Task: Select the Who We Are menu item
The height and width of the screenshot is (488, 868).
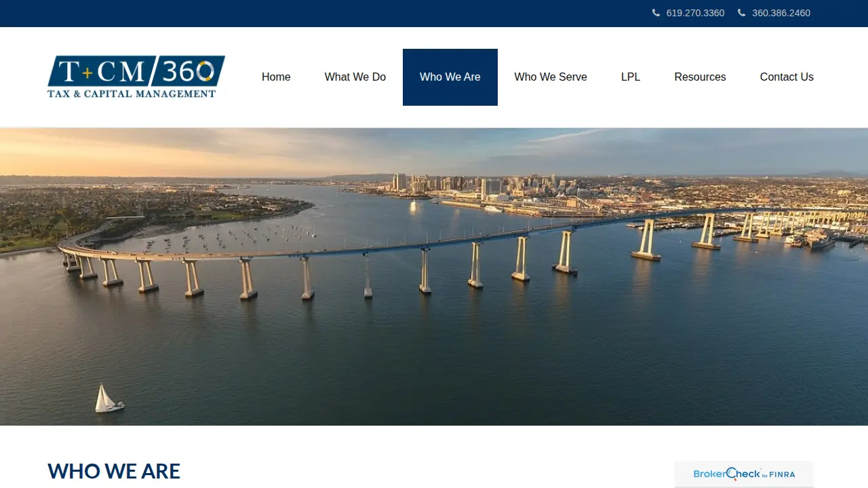Action: click(x=450, y=77)
